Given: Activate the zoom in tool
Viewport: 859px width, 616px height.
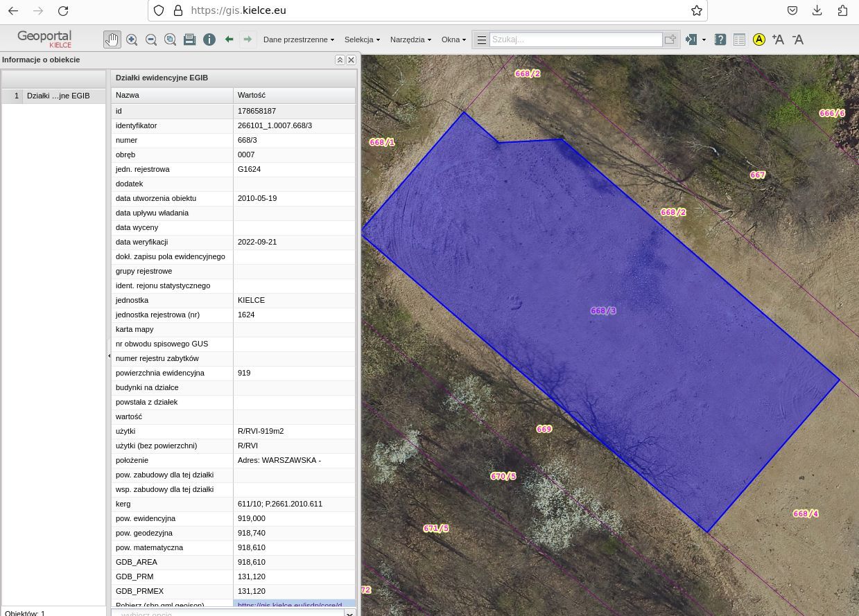Looking at the screenshot, I should pos(132,39).
